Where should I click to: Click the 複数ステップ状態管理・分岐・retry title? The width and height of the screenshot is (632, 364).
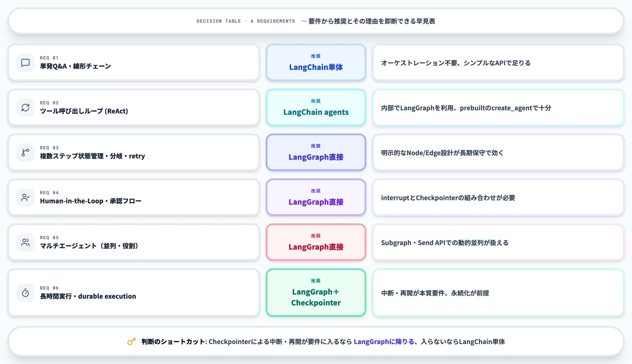point(92,156)
